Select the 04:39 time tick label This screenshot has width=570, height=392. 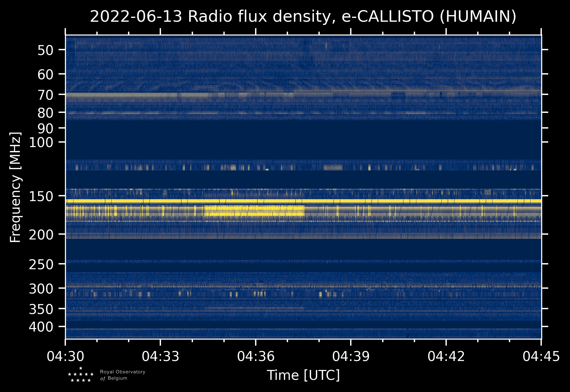point(351,356)
